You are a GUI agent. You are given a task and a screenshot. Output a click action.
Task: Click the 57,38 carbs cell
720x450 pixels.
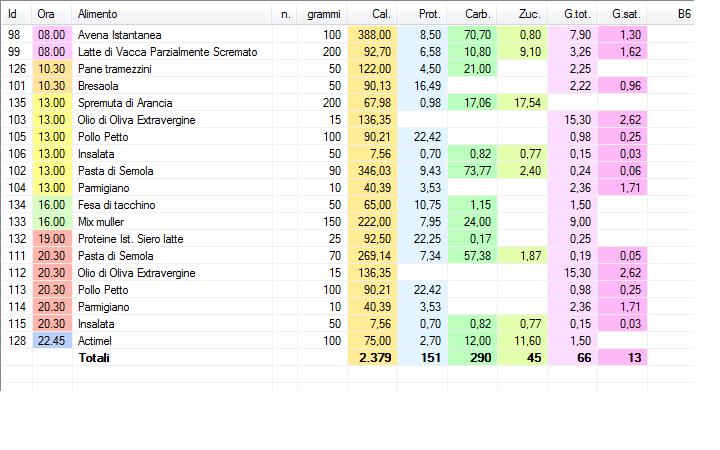[472, 256]
